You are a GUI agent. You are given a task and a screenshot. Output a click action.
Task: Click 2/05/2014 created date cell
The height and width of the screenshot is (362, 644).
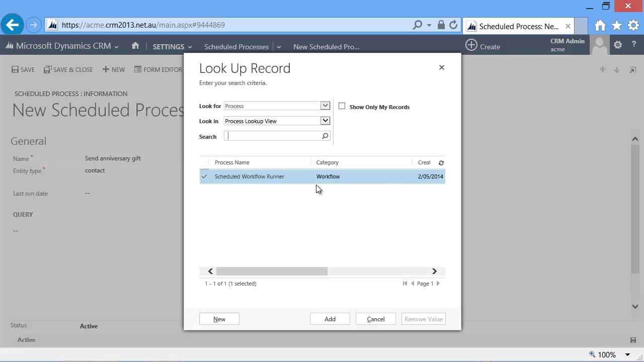[x=431, y=176]
